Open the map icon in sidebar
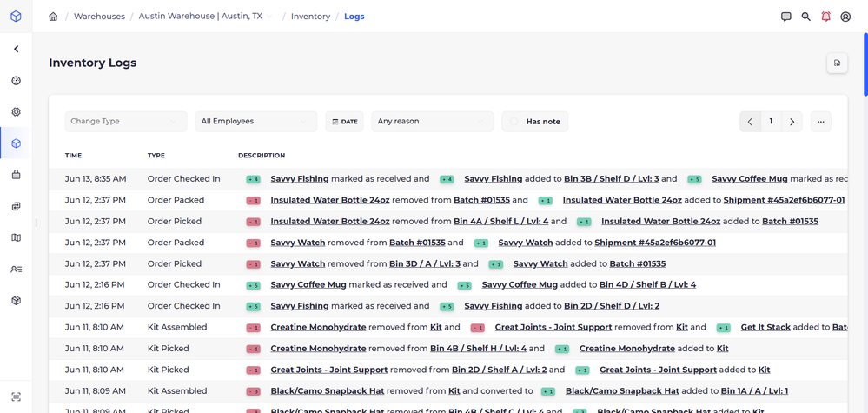The width and height of the screenshot is (868, 413). click(x=16, y=237)
